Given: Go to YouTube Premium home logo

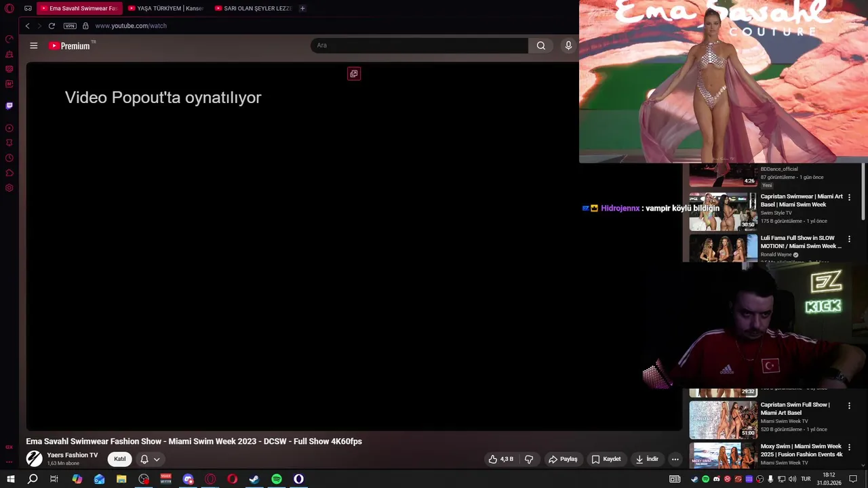Looking at the screenshot, I should pyautogui.click(x=69, y=45).
